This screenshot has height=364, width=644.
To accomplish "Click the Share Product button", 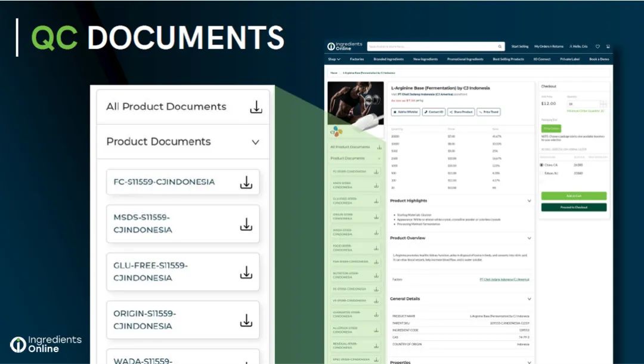I will (x=461, y=112).
